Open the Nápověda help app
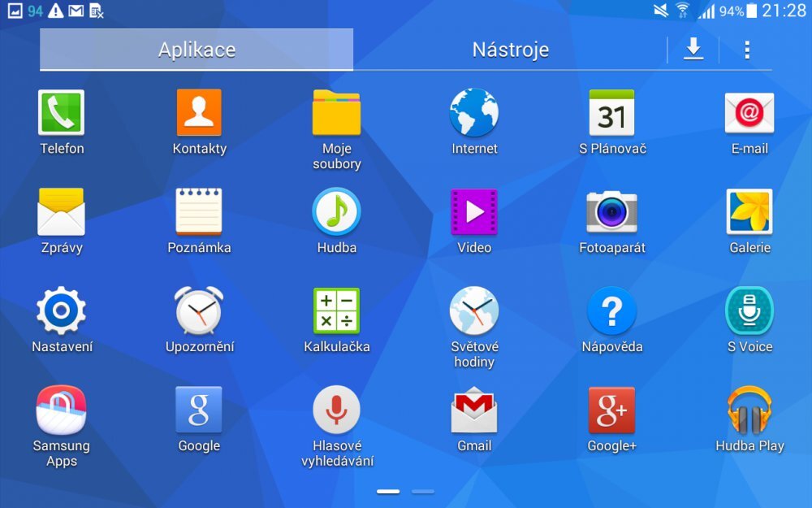The image size is (812, 508). [x=611, y=313]
